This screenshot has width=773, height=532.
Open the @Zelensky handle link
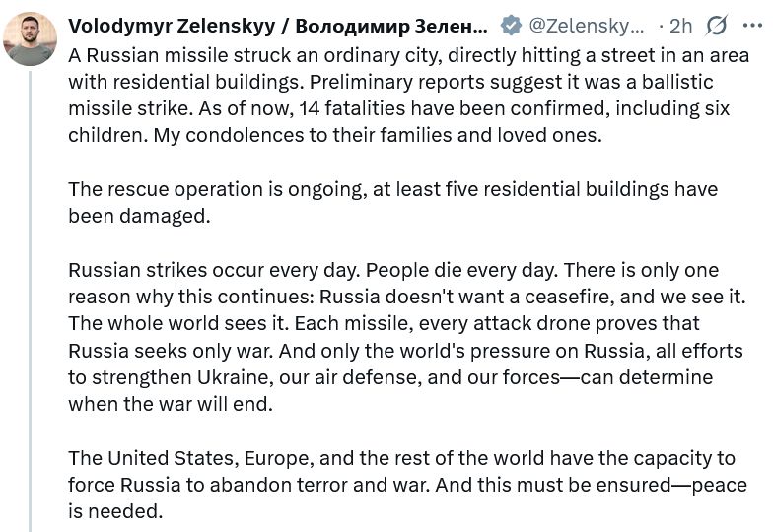586,26
